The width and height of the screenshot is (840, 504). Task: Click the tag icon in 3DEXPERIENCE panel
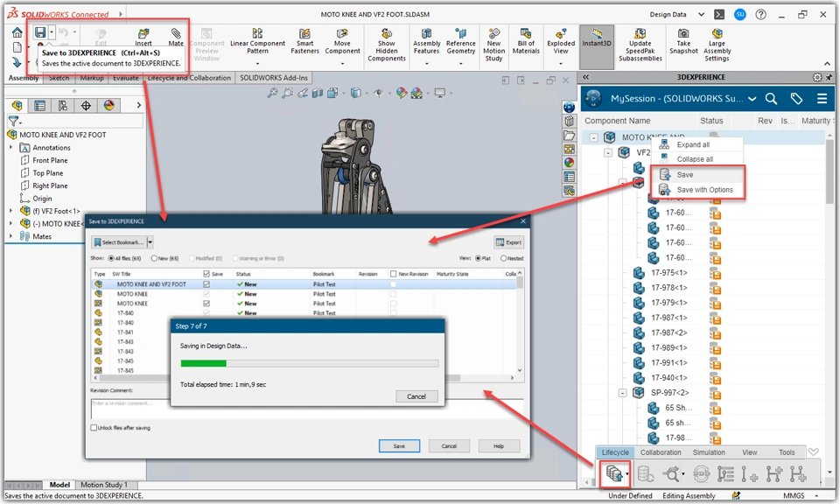796,99
